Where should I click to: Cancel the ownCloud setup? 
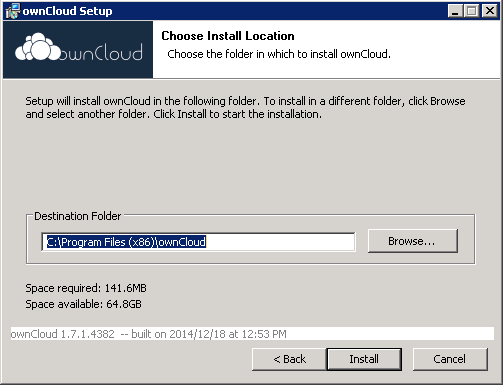coord(450,359)
